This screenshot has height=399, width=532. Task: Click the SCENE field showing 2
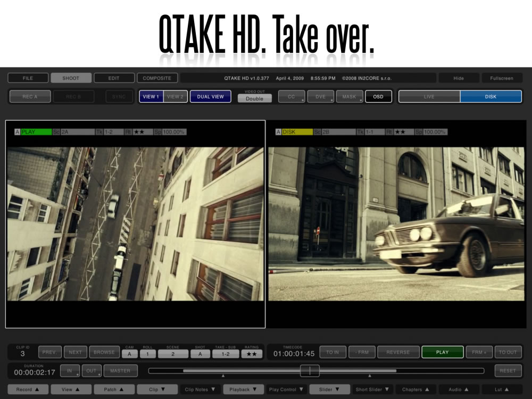pyautogui.click(x=173, y=354)
